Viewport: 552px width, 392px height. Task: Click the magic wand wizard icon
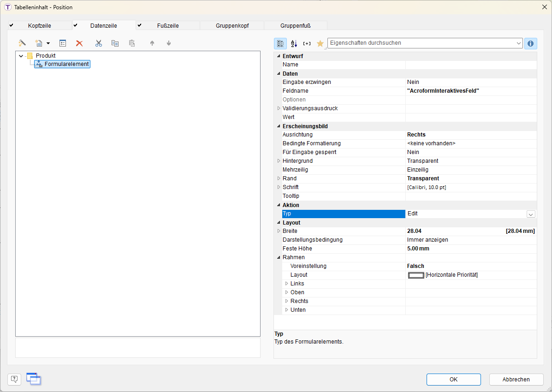point(22,43)
